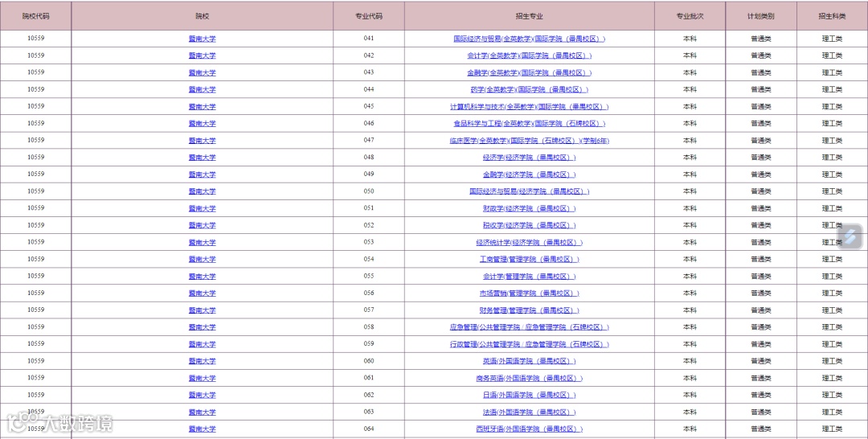Select 理工类 cell in row 041
This screenshot has height=439, width=868.
832,39
